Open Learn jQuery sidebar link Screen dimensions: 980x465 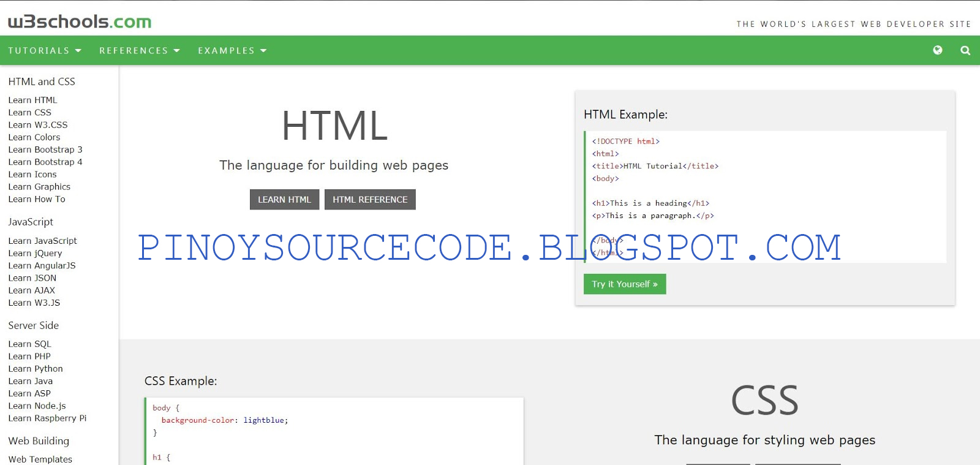(x=35, y=253)
